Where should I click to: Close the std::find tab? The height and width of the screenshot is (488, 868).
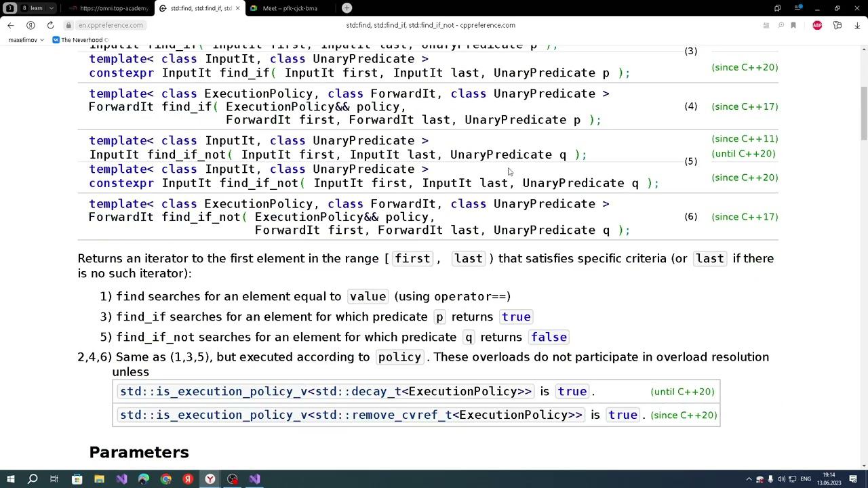(237, 8)
